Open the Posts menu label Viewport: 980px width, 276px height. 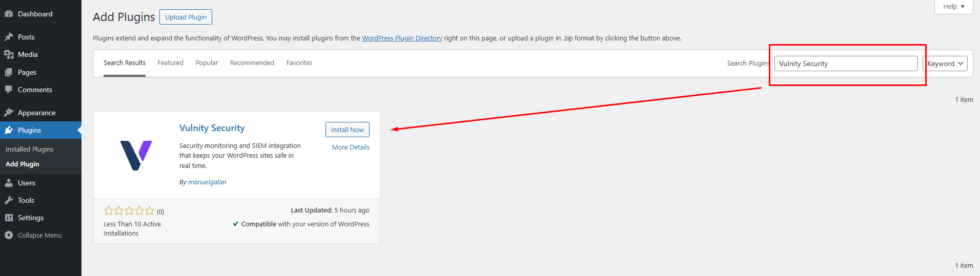point(26,37)
